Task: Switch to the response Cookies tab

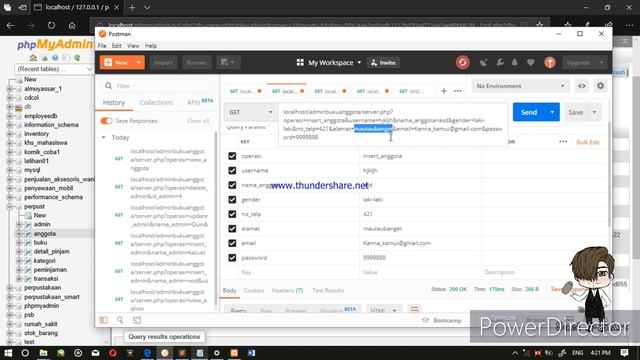Action: 254,290
